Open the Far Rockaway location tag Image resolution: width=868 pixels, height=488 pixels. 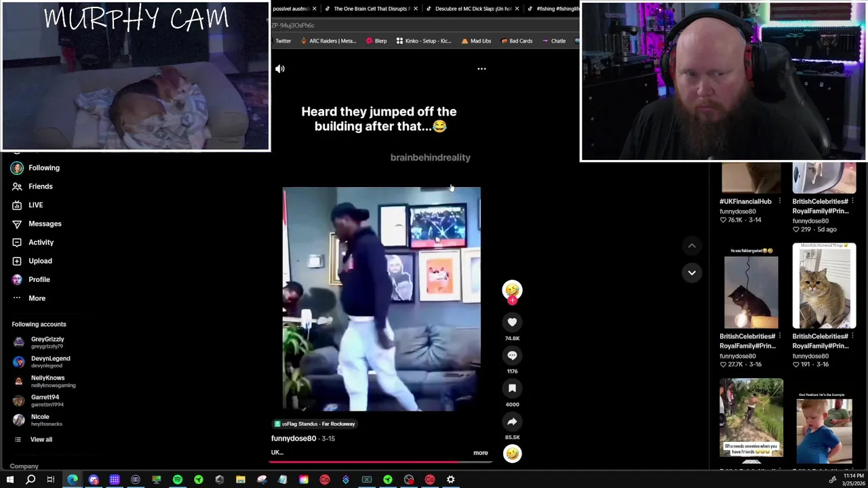pos(315,424)
